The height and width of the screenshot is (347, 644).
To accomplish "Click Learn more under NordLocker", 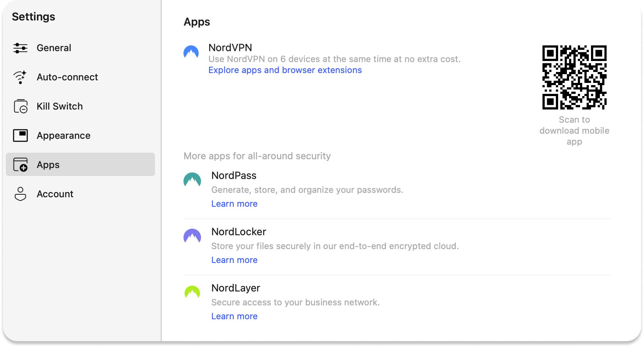I will [x=234, y=260].
